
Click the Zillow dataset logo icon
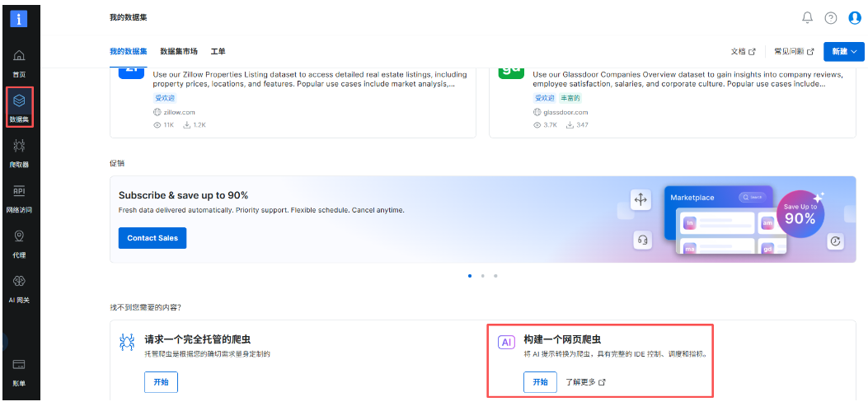click(x=132, y=72)
